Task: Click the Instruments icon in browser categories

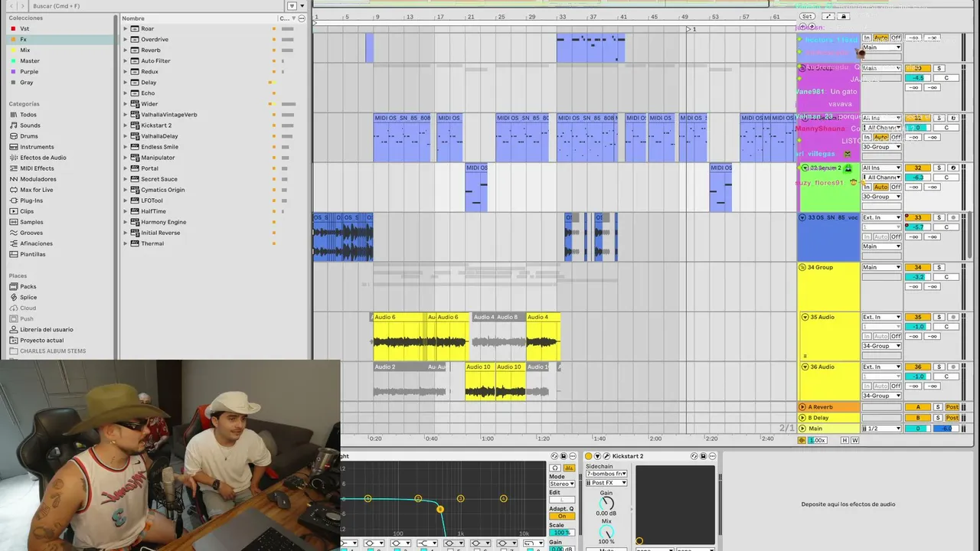Action: point(13,147)
